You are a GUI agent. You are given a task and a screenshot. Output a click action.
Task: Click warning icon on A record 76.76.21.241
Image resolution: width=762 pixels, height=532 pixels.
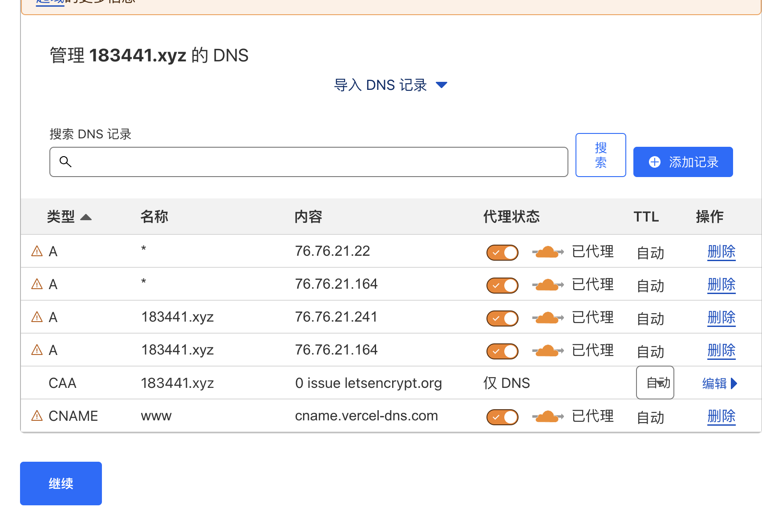37,317
